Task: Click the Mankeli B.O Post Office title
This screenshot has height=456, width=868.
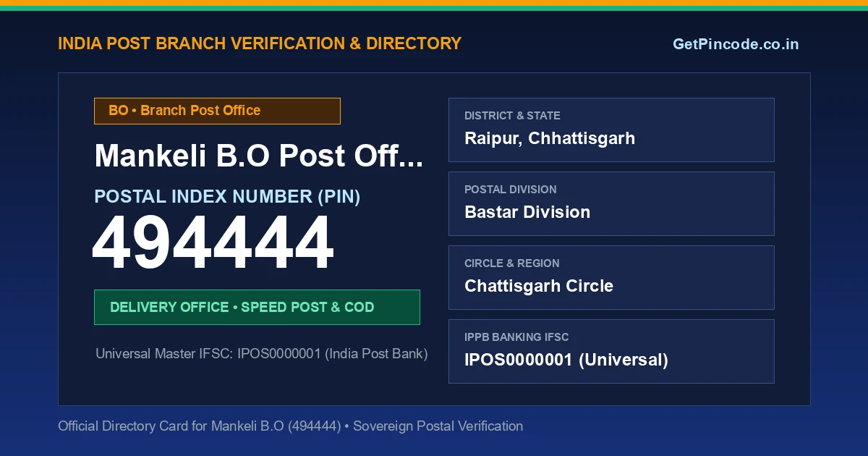Action: [259, 156]
